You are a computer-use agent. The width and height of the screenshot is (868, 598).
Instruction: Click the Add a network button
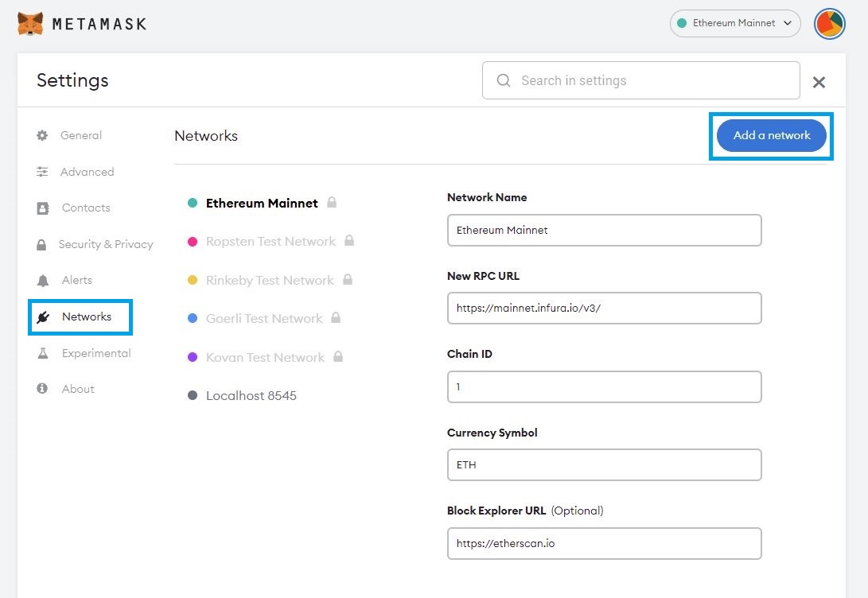pyautogui.click(x=771, y=135)
